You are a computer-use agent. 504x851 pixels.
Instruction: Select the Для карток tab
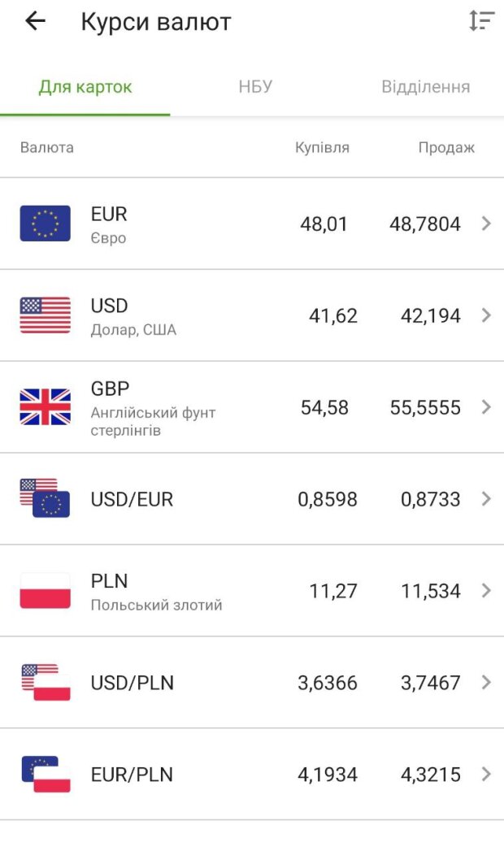pyautogui.click(x=85, y=87)
